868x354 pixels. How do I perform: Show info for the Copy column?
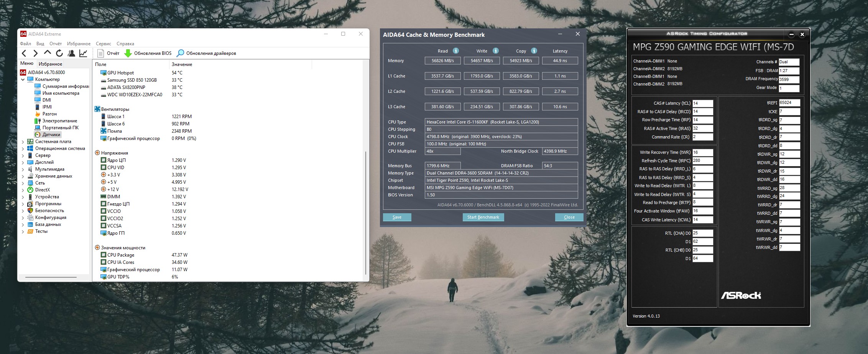[534, 51]
